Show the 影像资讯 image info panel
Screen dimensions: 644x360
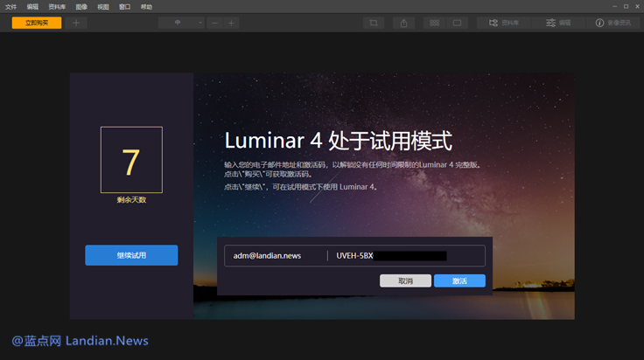(x=613, y=23)
